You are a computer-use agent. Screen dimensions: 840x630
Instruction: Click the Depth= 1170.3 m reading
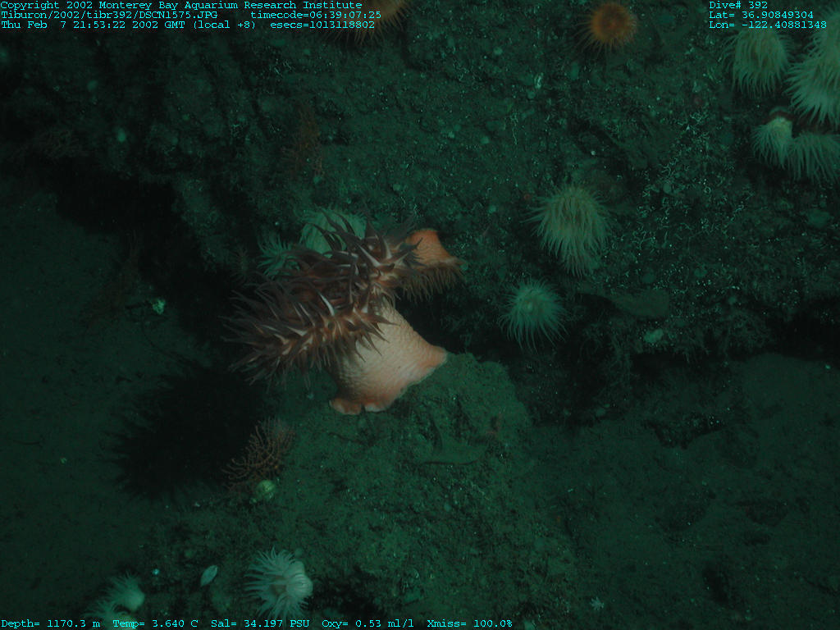click(50, 623)
